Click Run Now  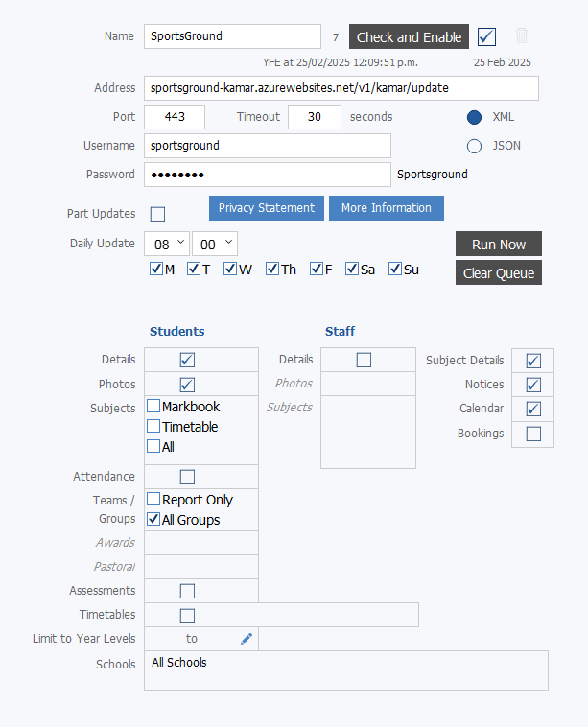tap(499, 244)
